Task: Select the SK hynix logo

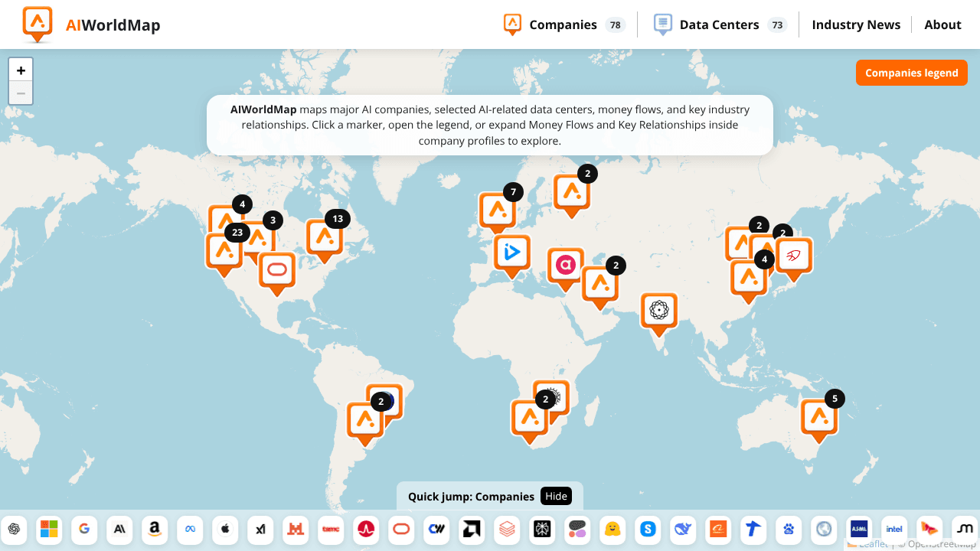Action: [929, 529]
